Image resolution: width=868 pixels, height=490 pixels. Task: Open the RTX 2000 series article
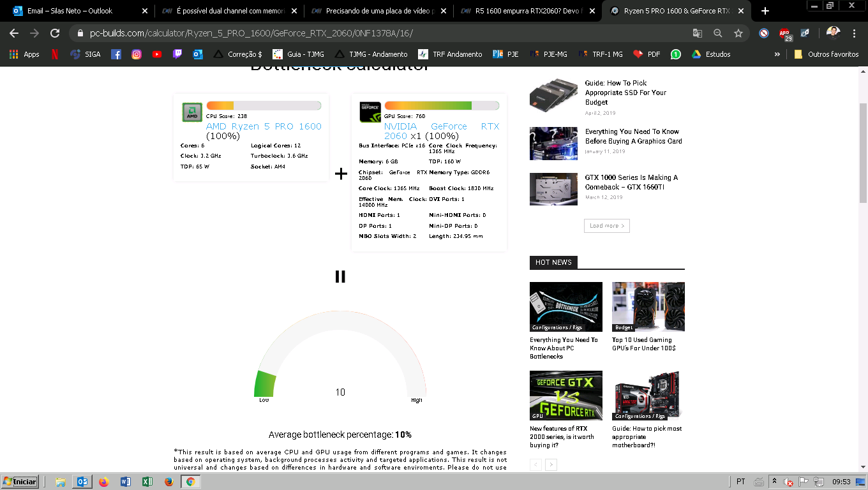pyautogui.click(x=562, y=437)
